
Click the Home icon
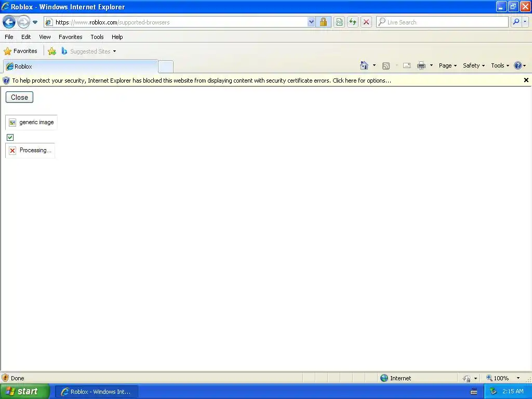pos(364,65)
